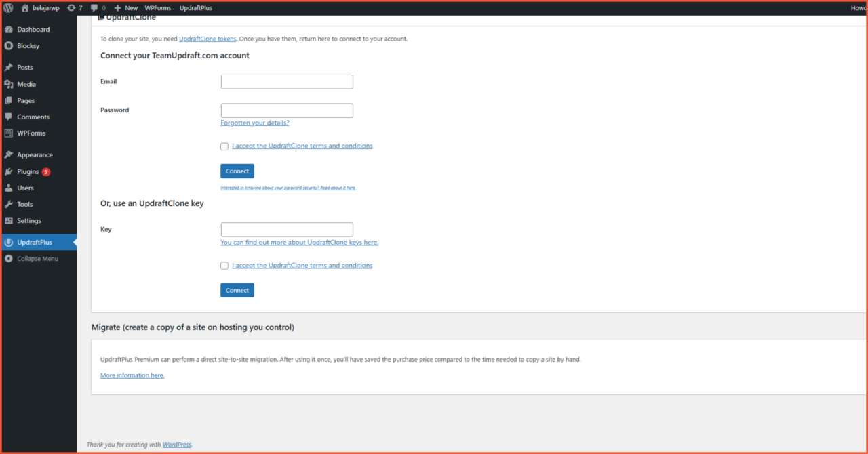Open terms and conditions link under Password
The height and width of the screenshot is (454, 868).
302,146
